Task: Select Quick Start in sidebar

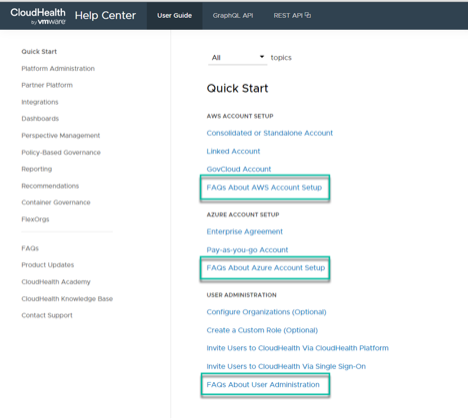Action: coord(39,52)
